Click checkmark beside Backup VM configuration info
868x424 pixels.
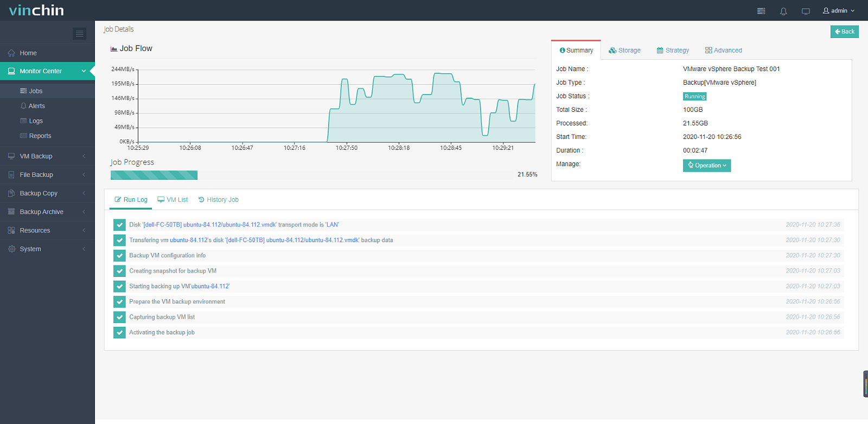pos(119,255)
